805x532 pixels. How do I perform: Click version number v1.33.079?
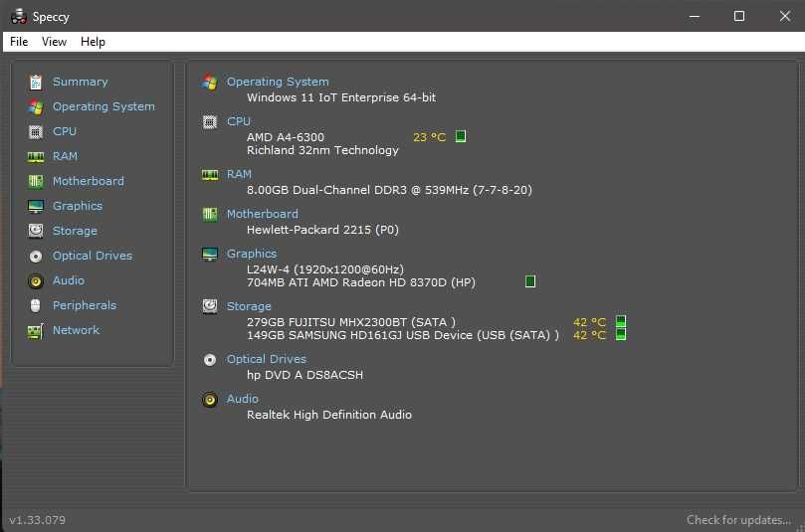pos(38,520)
